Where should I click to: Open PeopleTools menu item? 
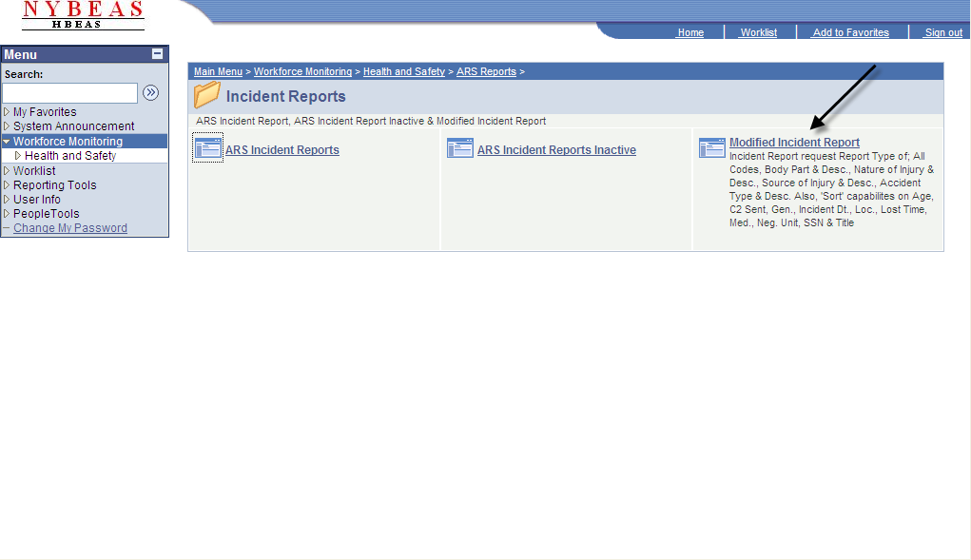coord(47,214)
